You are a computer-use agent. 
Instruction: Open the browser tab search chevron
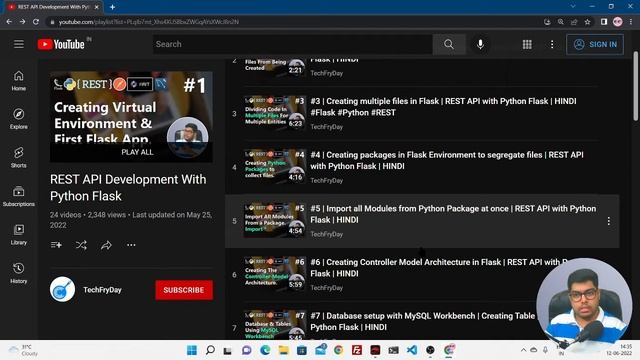(573, 6)
